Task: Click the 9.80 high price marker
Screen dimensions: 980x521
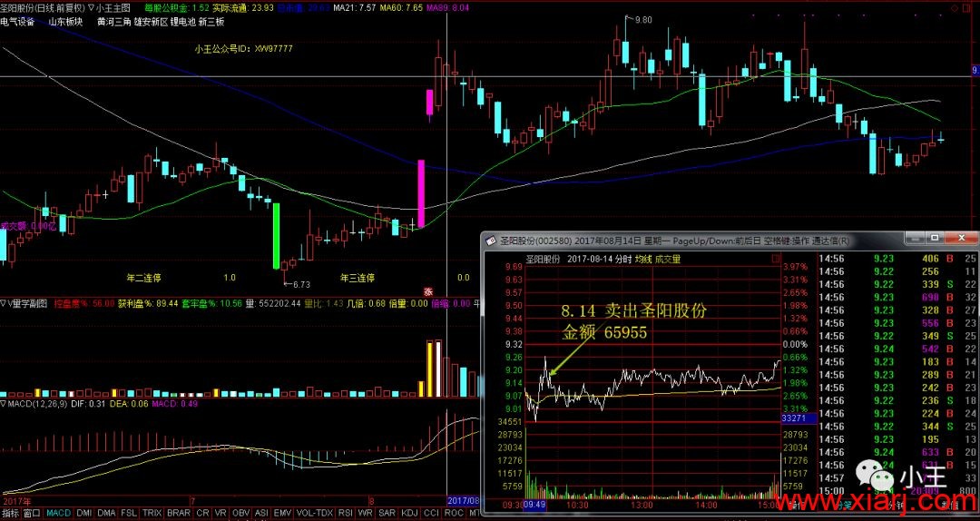Action: (x=643, y=20)
